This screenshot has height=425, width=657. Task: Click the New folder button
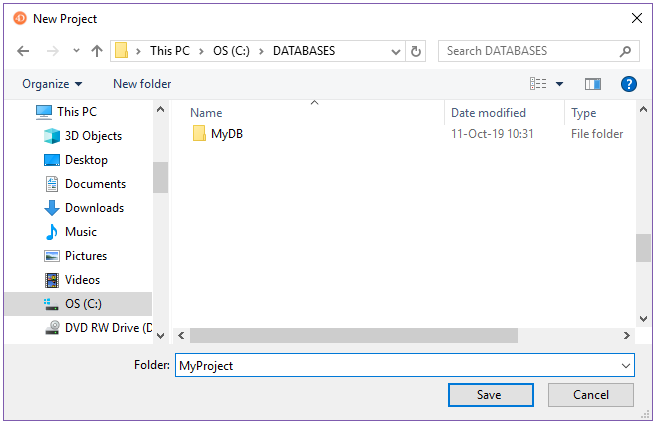click(x=142, y=84)
